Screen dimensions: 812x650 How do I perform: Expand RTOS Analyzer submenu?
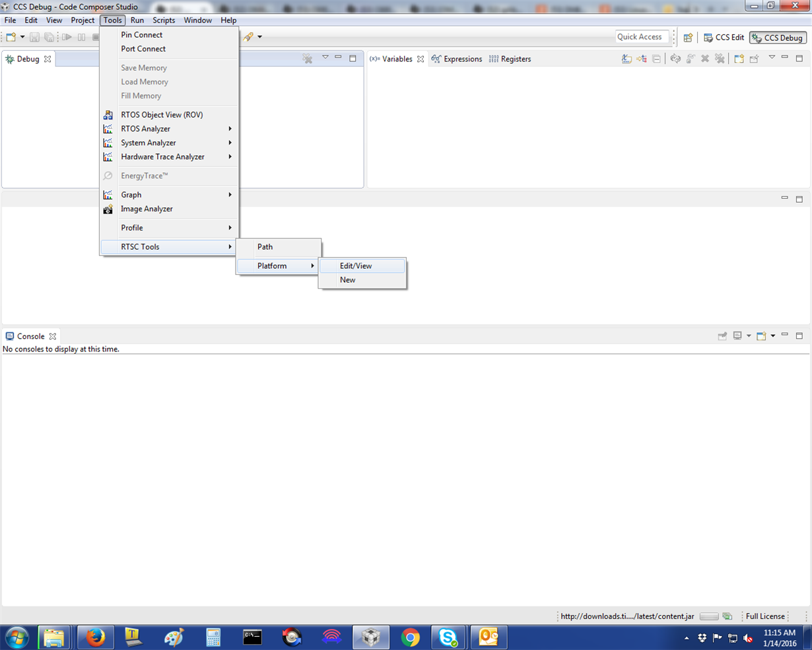169,129
